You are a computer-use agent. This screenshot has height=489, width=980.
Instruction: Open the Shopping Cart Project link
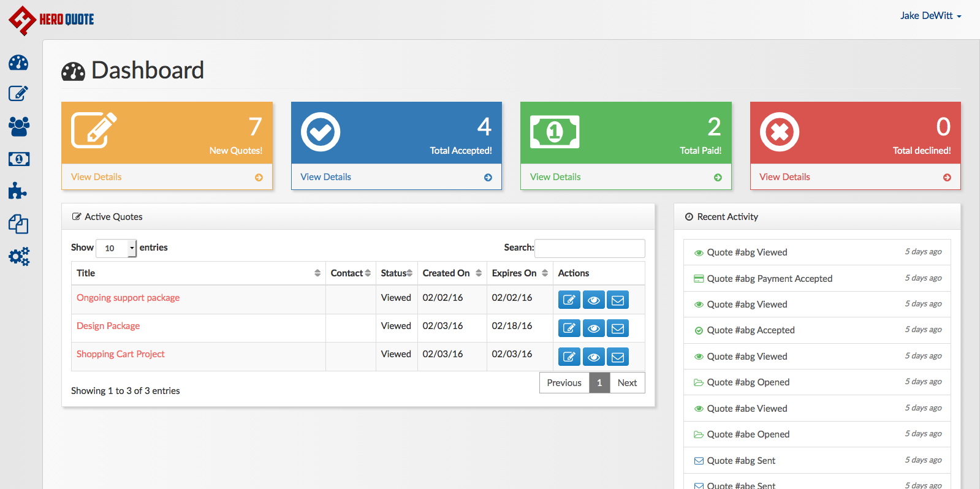pyautogui.click(x=121, y=354)
